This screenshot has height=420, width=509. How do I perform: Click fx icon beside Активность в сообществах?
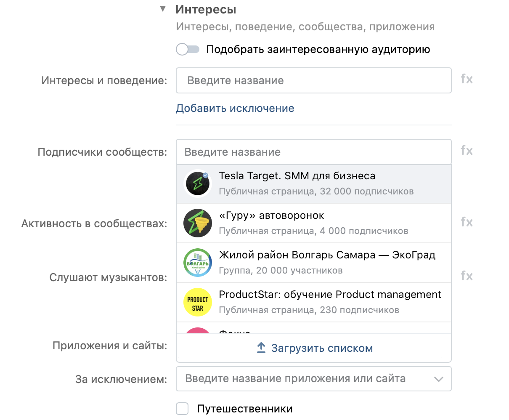467,222
